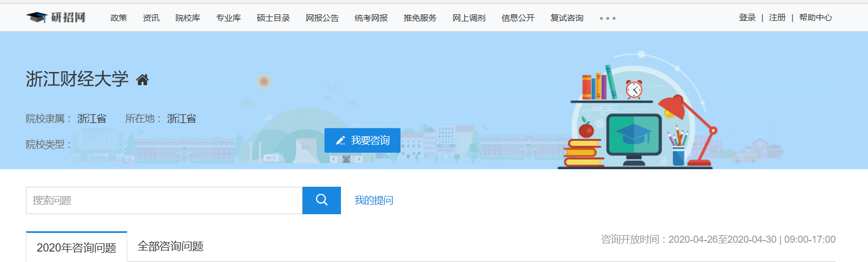Open the 政策 menu item
Screen dimensions: 868x262
tap(119, 18)
